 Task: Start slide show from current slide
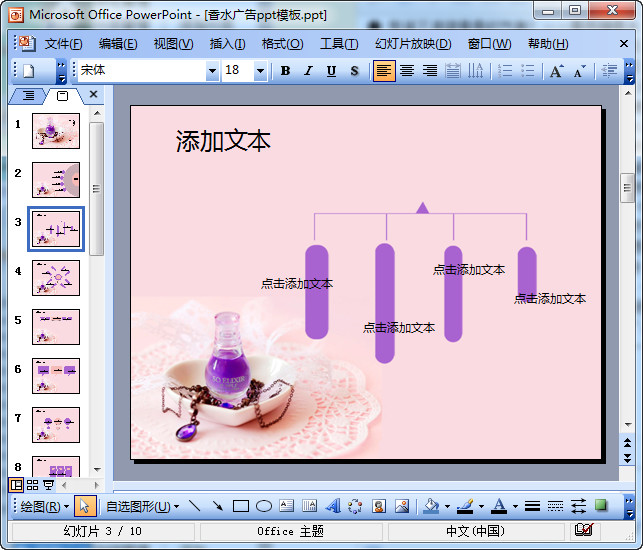[x=48, y=485]
